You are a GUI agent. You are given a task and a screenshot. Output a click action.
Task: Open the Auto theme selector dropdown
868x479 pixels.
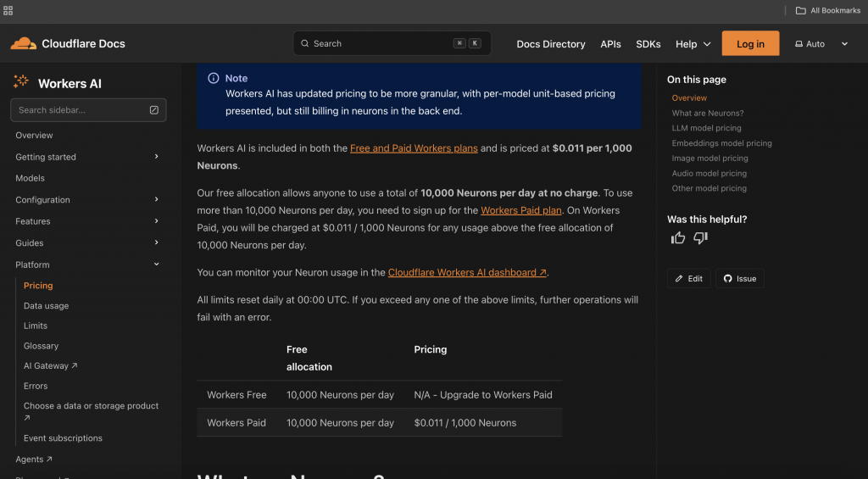(821, 44)
